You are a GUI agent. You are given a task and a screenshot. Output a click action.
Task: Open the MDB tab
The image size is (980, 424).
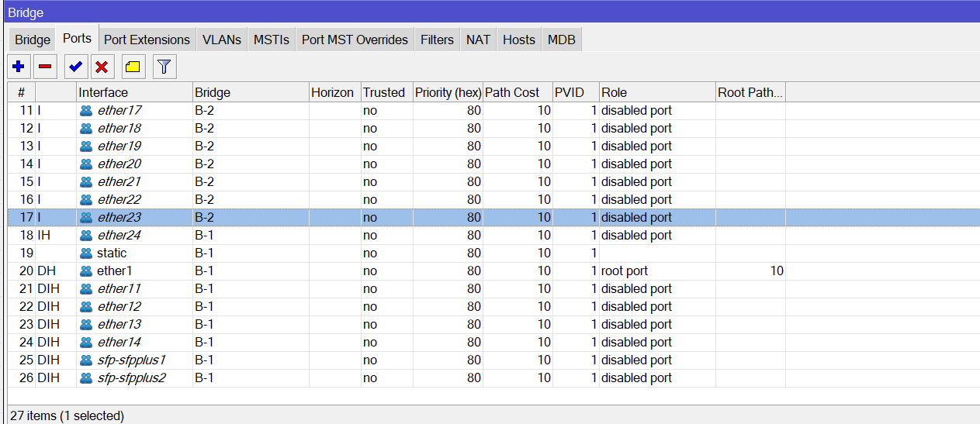tap(562, 40)
